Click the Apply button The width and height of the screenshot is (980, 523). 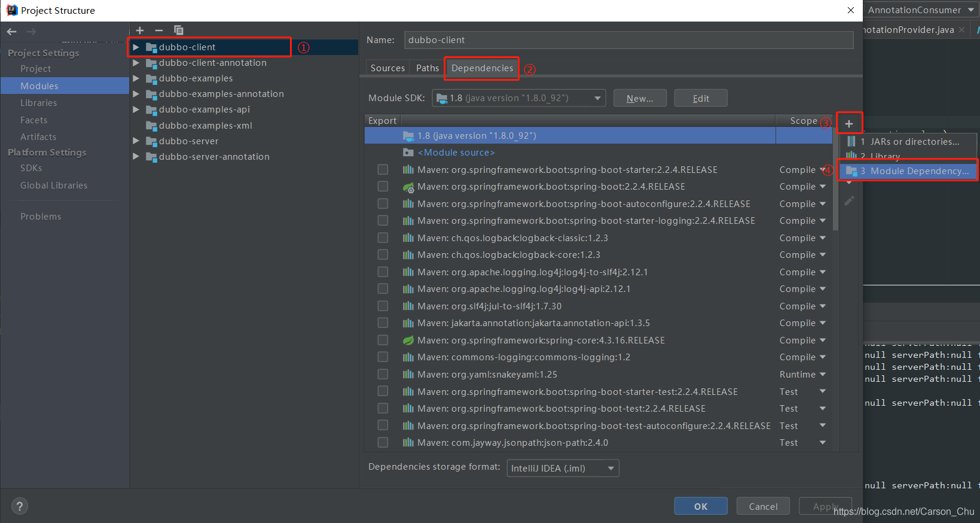click(825, 506)
